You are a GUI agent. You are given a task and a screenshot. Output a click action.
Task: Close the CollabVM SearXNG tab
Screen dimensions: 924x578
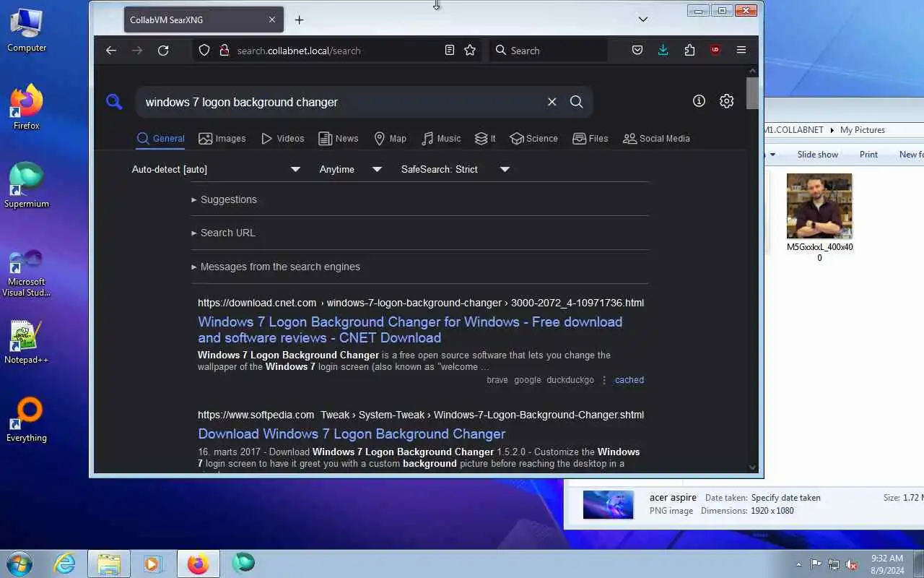point(272,20)
